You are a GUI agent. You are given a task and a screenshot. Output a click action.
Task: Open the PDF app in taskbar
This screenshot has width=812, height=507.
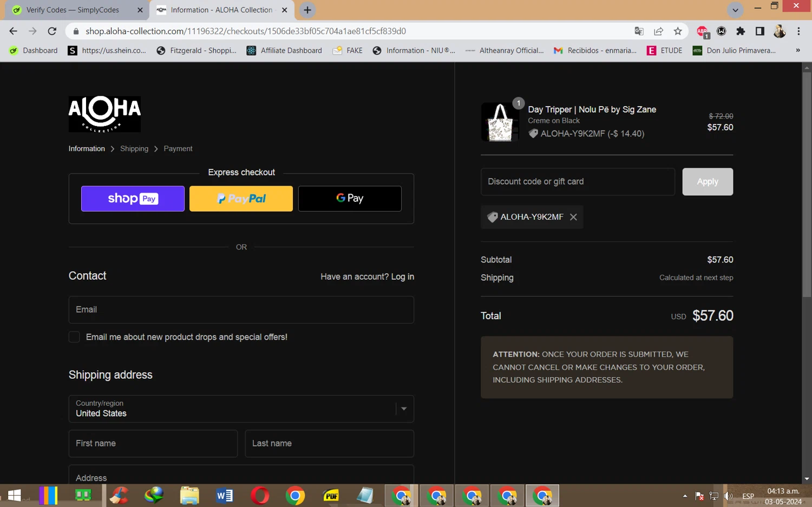point(331,496)
